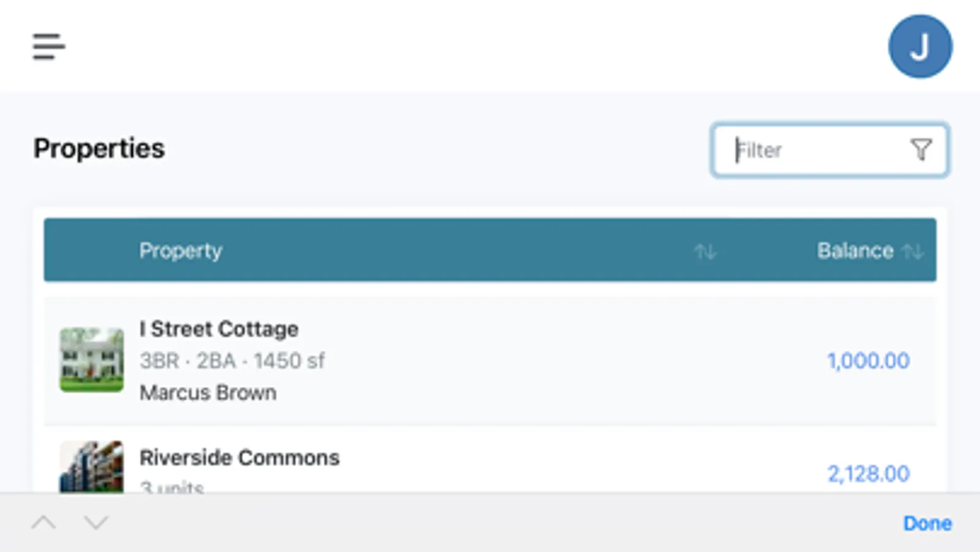
Task: Open the 2,128.00 balance link
Action: [868, 473]
